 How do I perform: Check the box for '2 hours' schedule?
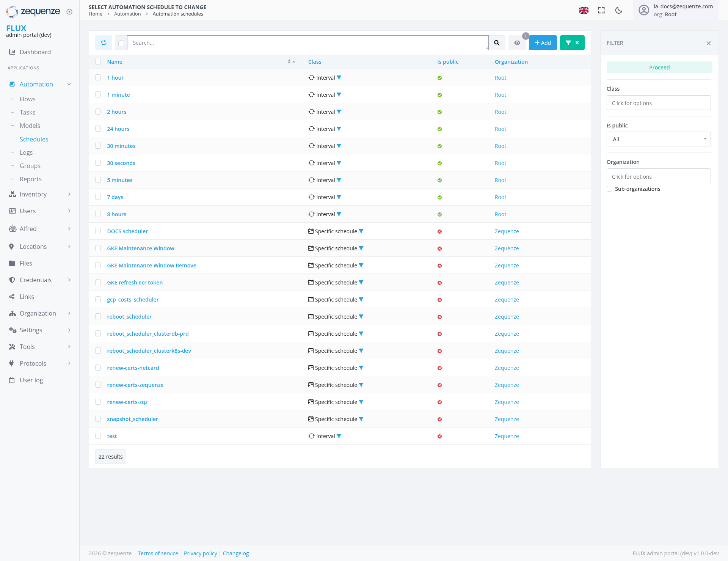[98, 112]
